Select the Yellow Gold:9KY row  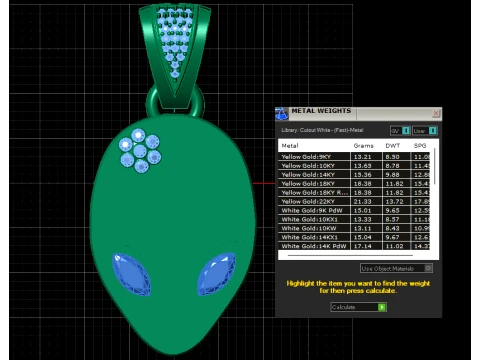click(x=354, y=157)
